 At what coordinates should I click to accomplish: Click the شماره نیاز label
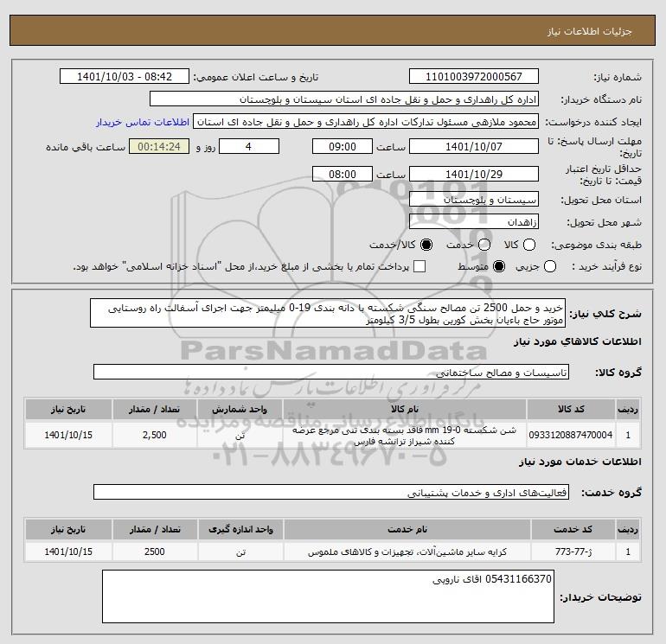618,77
